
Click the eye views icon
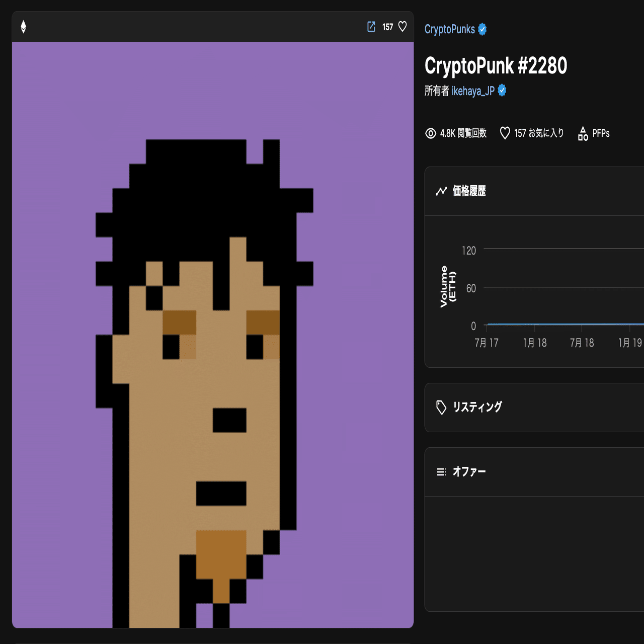tap(431, 133)
